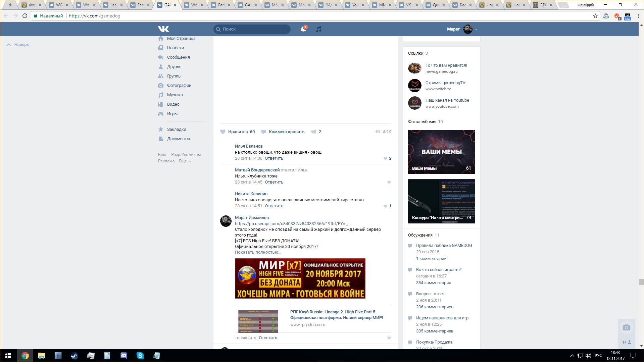Click the comment bubble icon under post
644x362 pixels.
coord(264,132)
